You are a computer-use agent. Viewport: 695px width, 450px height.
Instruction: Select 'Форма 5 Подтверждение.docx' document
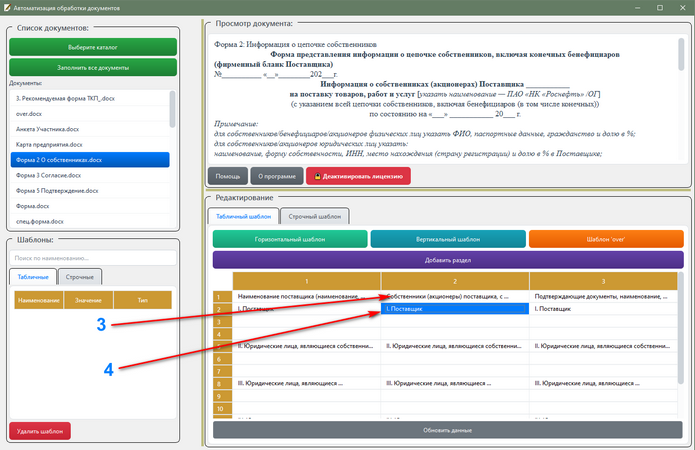point(90,191)
